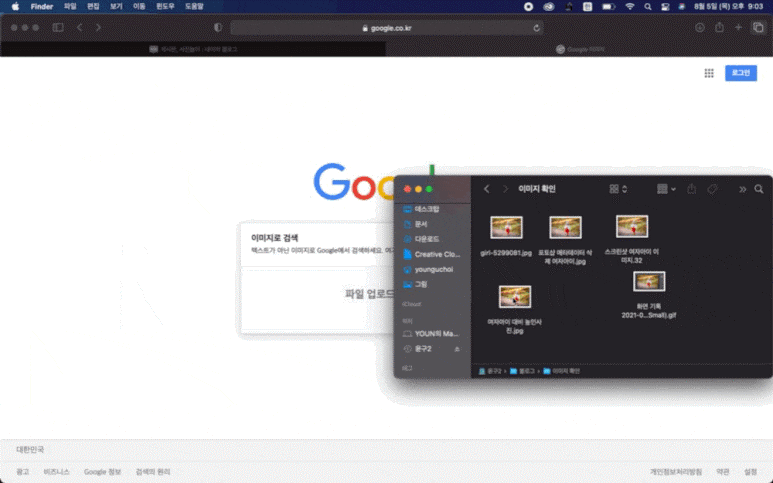Screen dimensions: 773x483
Task: Open the Apple menu
Action: click(x=15, y=6)
